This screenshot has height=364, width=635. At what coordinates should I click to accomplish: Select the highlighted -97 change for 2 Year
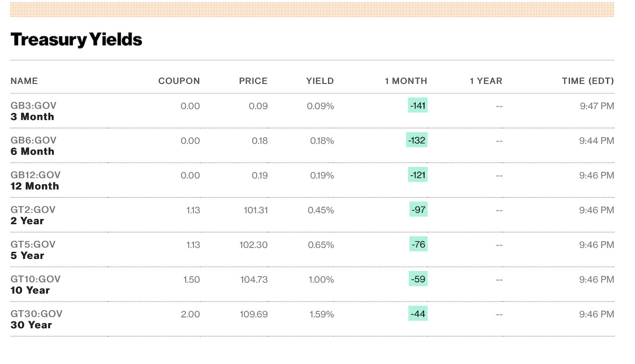419,210
